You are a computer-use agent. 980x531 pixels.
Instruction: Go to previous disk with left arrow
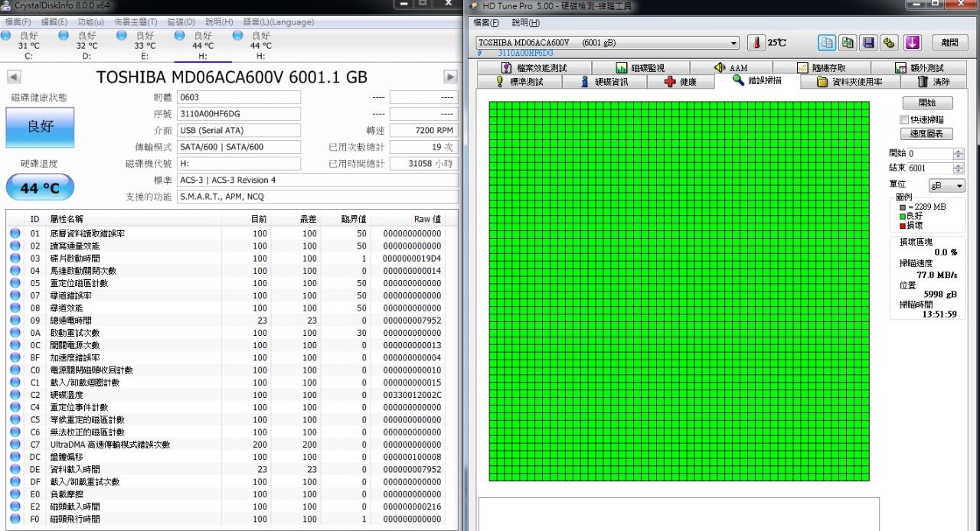tap(14, 77)
